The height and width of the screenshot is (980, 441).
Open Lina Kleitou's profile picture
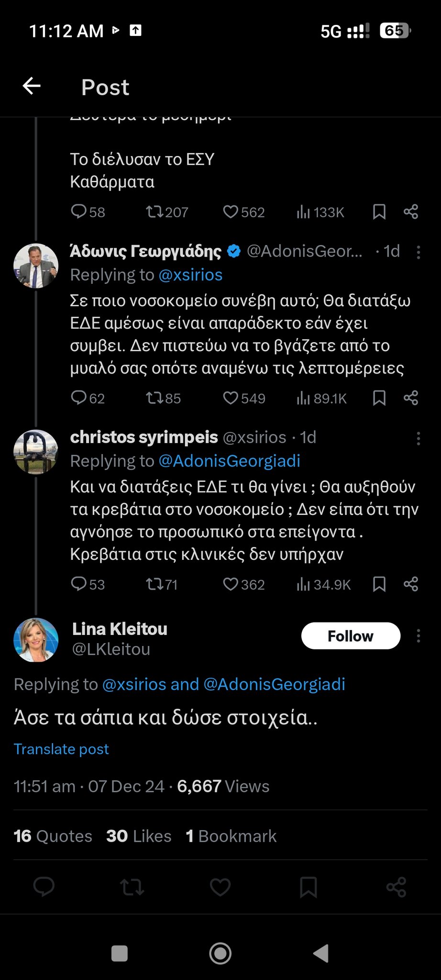click(36, 640)
